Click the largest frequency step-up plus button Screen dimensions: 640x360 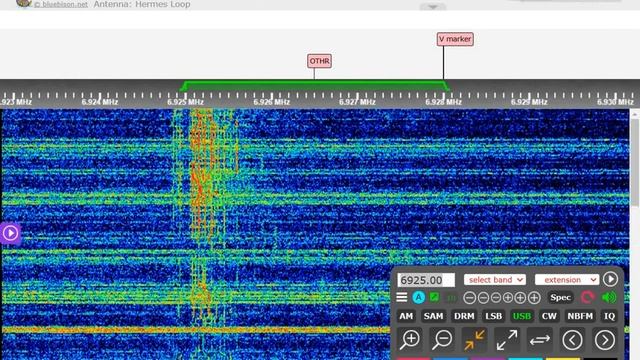534,298
